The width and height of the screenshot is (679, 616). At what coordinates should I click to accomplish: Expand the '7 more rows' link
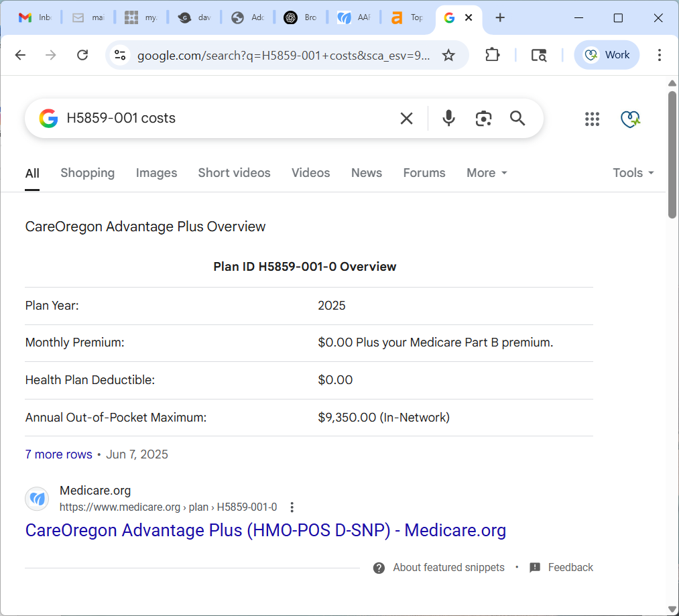pyautogui.click(x=58, y=454)
